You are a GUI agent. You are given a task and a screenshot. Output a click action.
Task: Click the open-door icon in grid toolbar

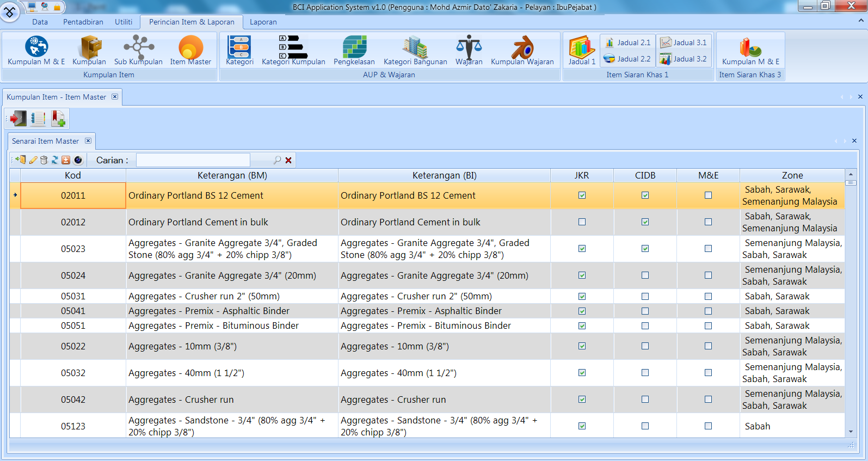click(x=21, y=160)
